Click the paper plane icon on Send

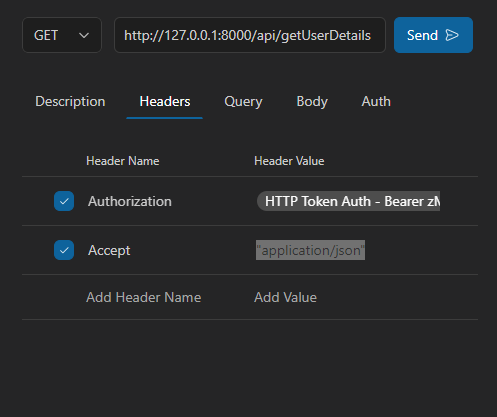[x=452, y=35]
